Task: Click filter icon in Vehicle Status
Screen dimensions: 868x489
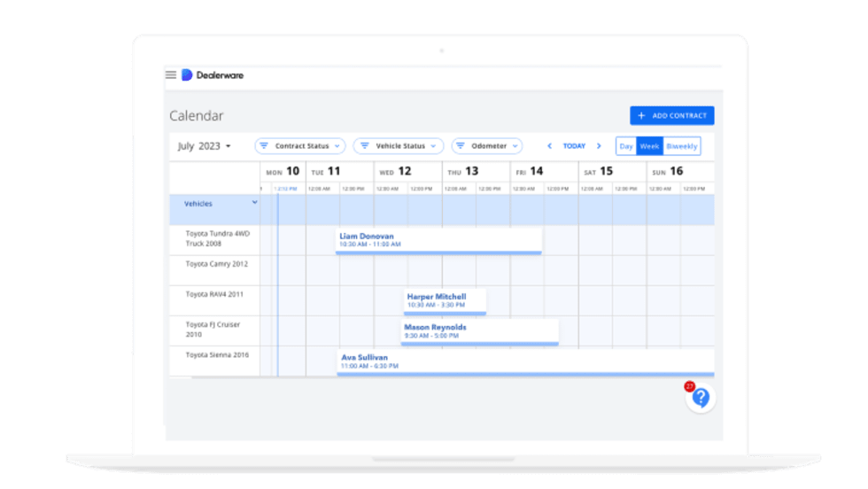Action: coord(363,146)
